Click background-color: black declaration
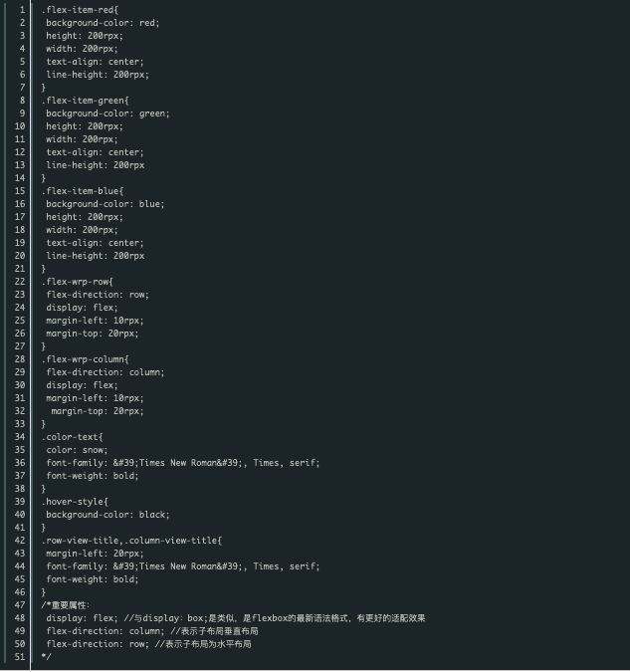Screen dimensions: 630x672 tap(108, 515)
